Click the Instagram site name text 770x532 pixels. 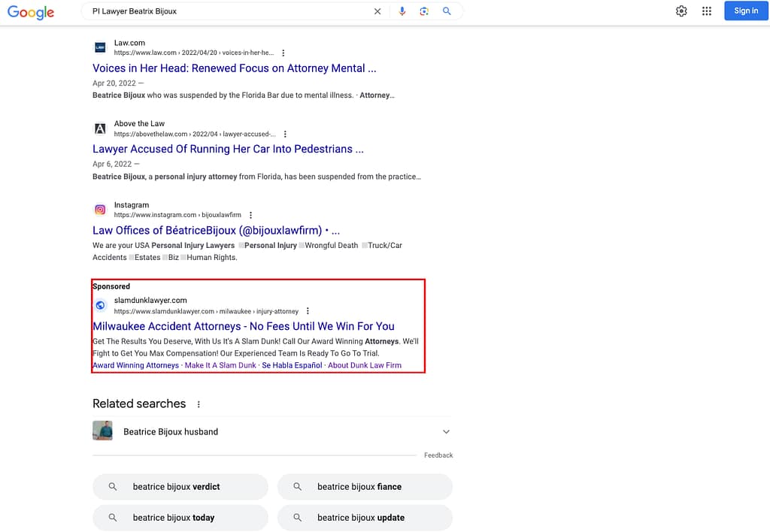[132, 205]
